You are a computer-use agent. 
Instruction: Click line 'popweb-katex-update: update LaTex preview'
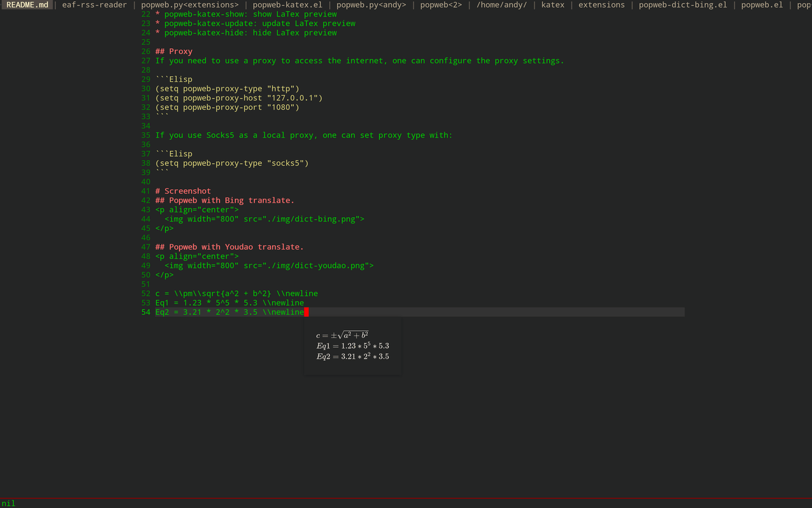click(x=255, y=23)
